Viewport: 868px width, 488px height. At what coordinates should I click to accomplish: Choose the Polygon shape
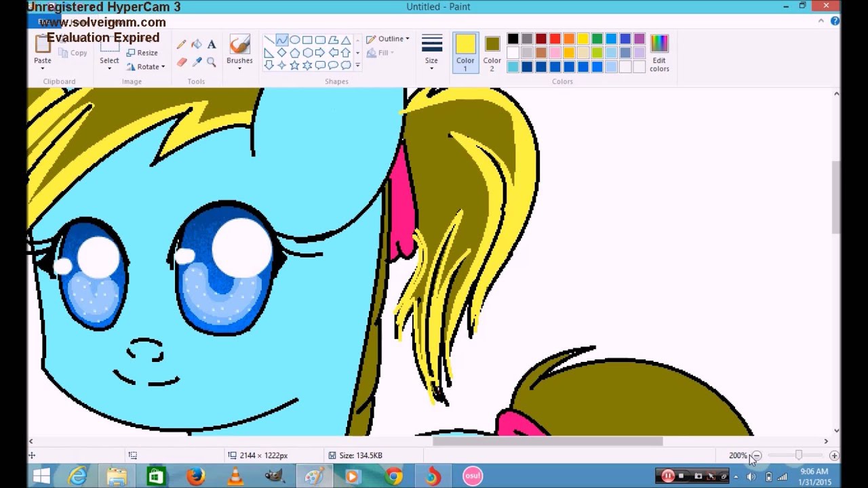coord(333,40)
